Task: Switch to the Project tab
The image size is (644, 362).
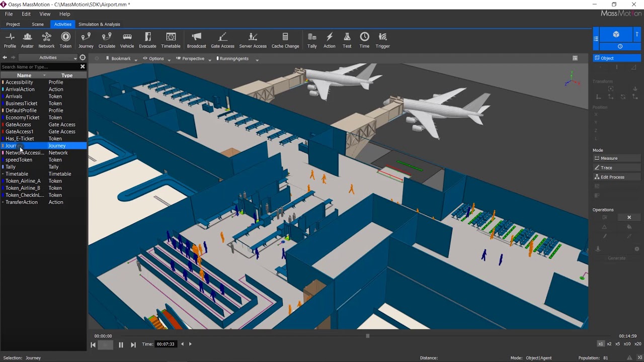Action: 13,24
